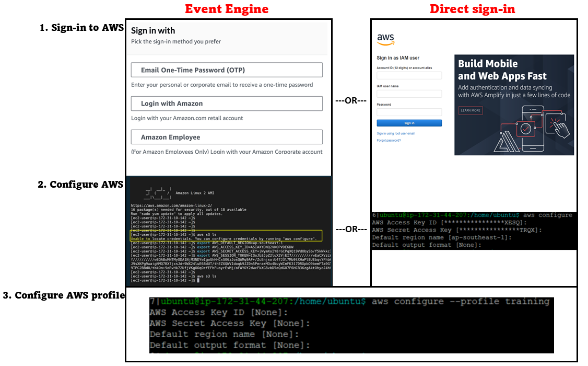Screen dimensions: 588x366
Task: Click 'Default output format [None]' in profile terminal
Action: click(230, 345)
